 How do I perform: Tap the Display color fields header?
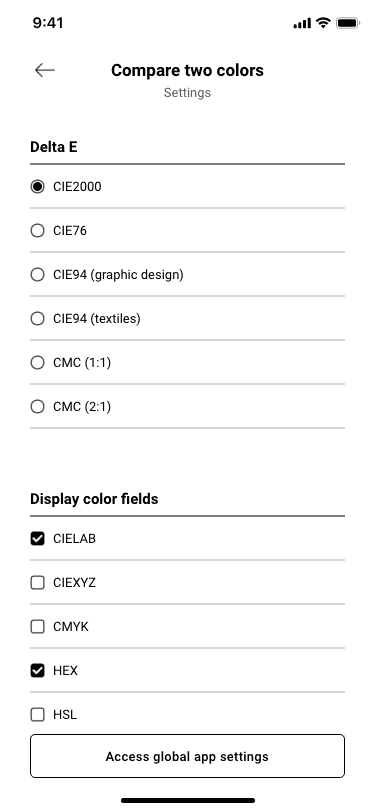[x=94, y=499]
